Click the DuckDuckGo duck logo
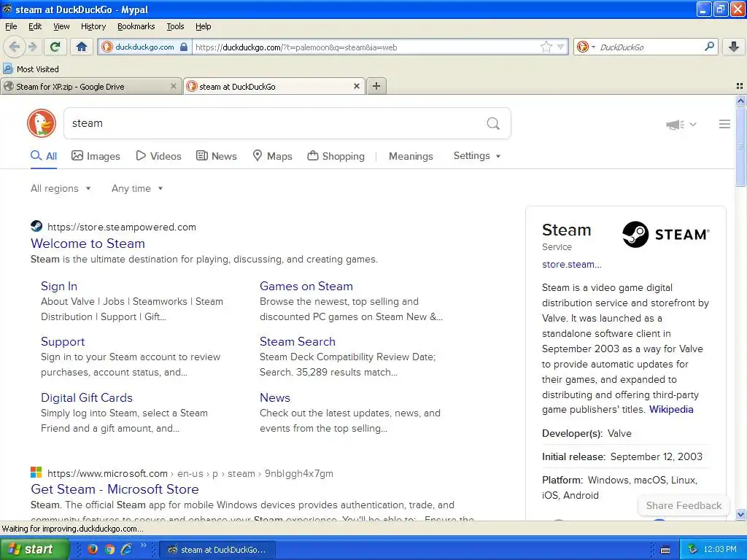 (x=42, y=122)
